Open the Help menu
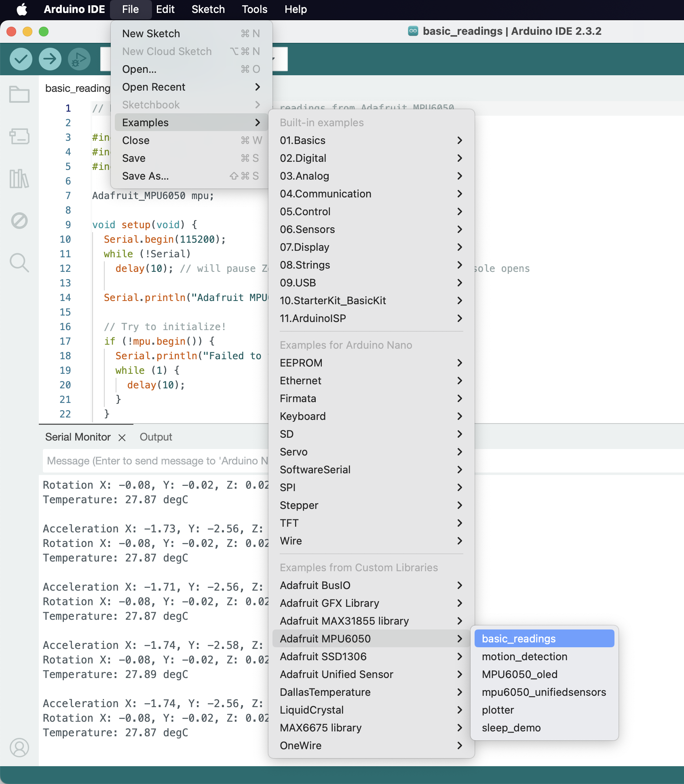 (296, 9)
